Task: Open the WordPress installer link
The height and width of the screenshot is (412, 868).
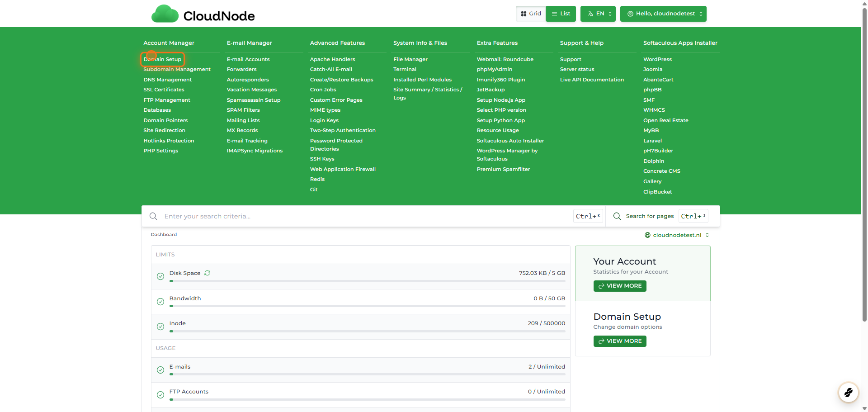Action: 657,59
